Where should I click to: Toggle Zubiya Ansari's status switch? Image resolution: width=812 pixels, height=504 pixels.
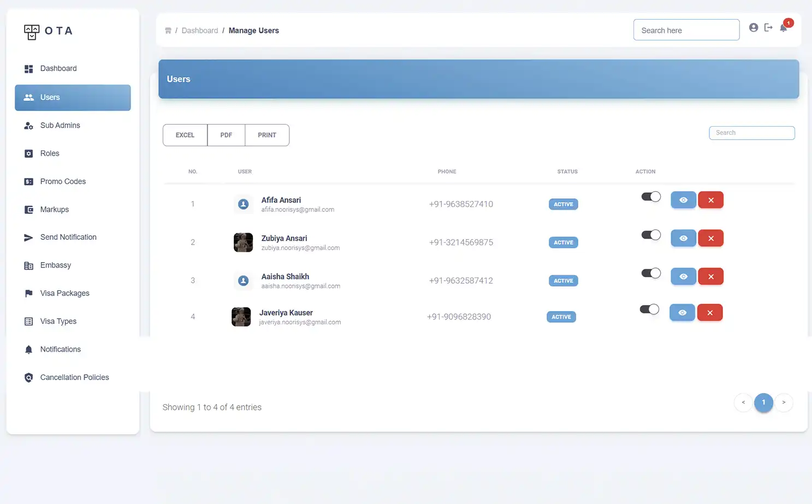pos(651,235)
